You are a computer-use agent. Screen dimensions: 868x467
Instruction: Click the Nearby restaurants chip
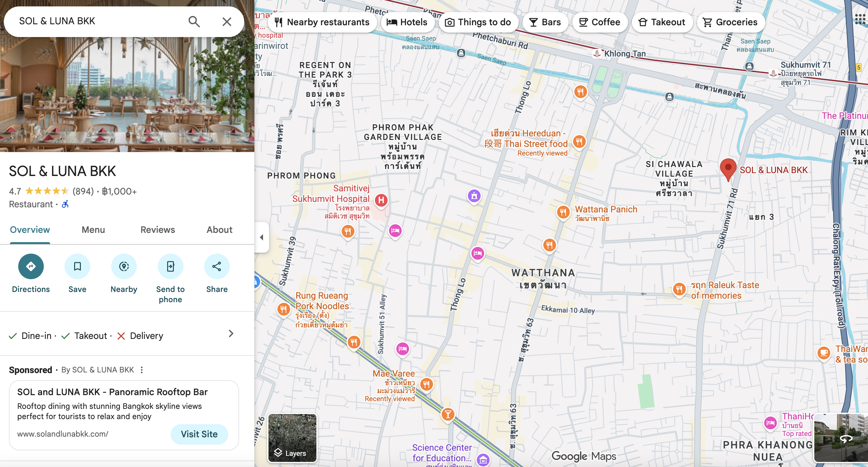(322, 22)
